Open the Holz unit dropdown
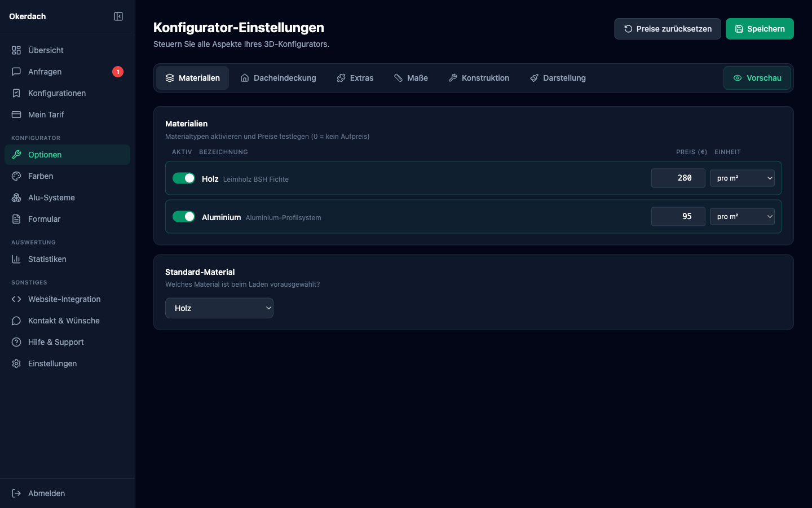Image resolution: width=812 pixels, height=508 pixels. pyautogui.click(x=742, y=178)
